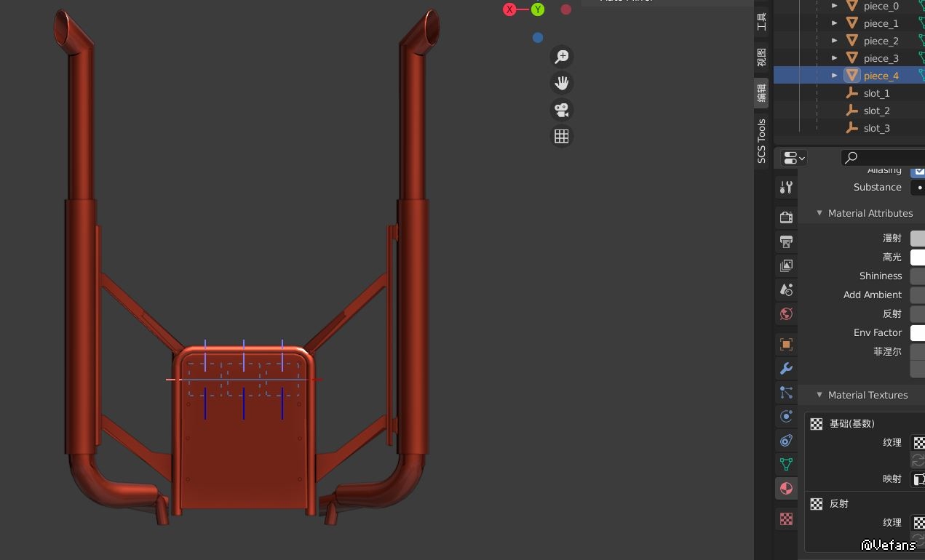The height and width of the screenshot is (560, 925).
Task: Click the red X axis gizmo ball
Action: point(509,9)
